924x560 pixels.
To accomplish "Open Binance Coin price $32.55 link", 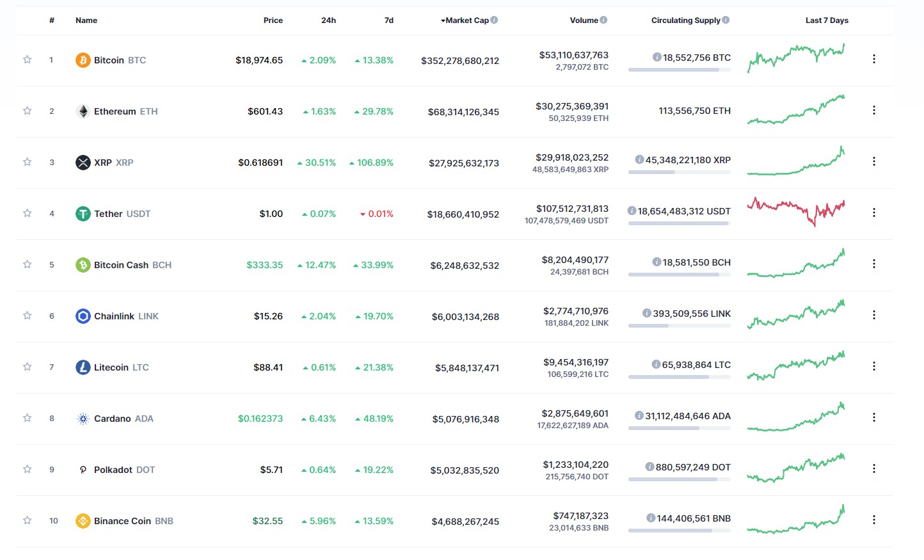I will tap(267, 521).
